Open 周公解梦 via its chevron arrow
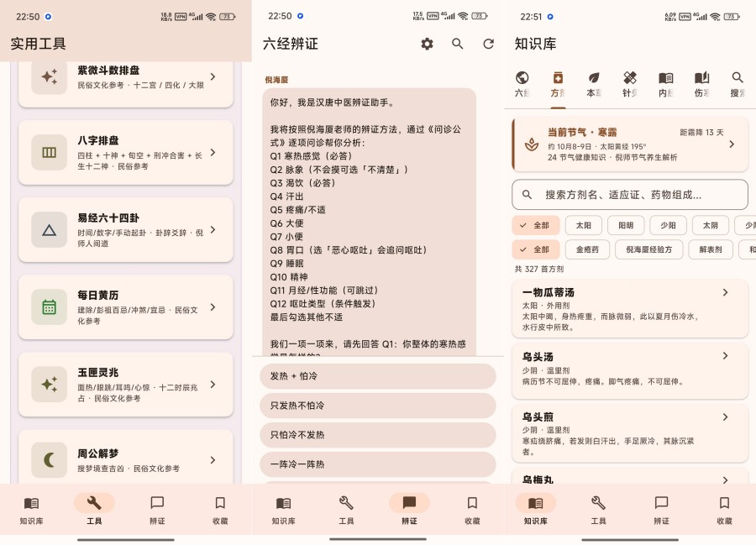Screen dimensions: 756x545 click(x=213, y=460)
